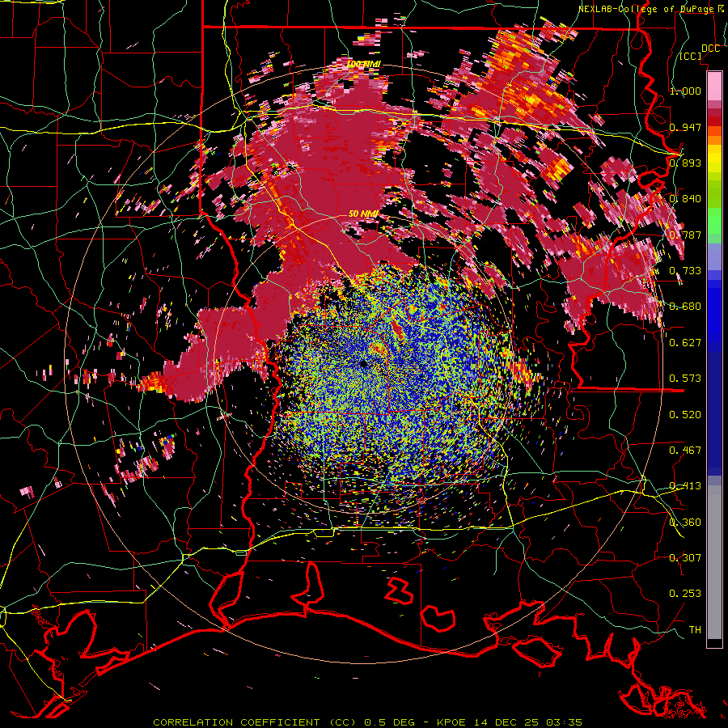
Task: Select the 0.733 legend value
Action: [x=685, y=271]
